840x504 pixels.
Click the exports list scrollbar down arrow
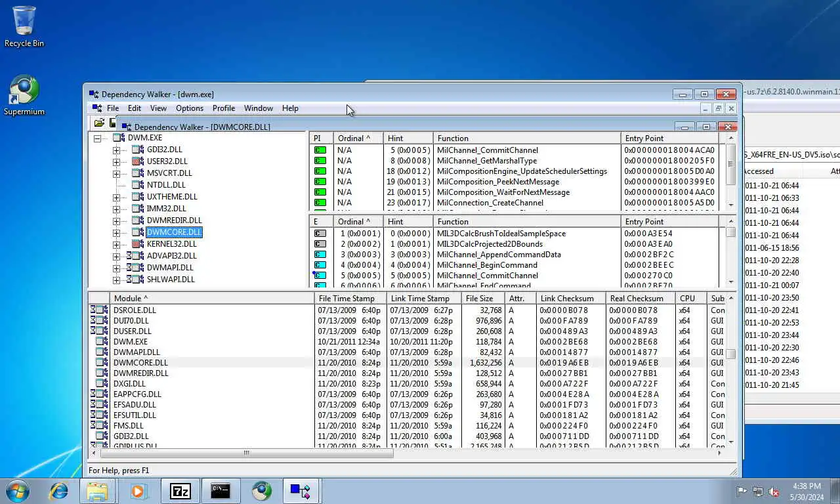click(x=731, y=282)
